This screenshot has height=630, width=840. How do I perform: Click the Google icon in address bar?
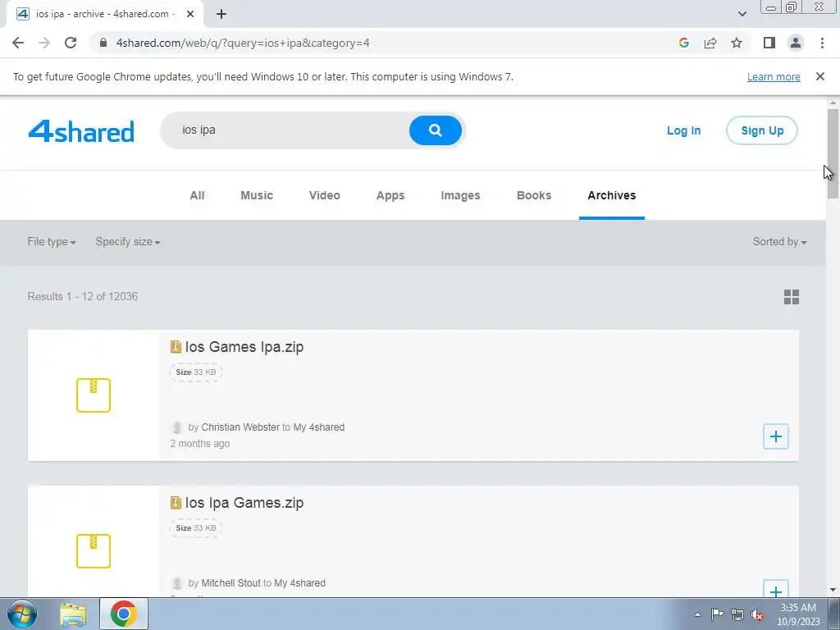click(x=684, y=43)
